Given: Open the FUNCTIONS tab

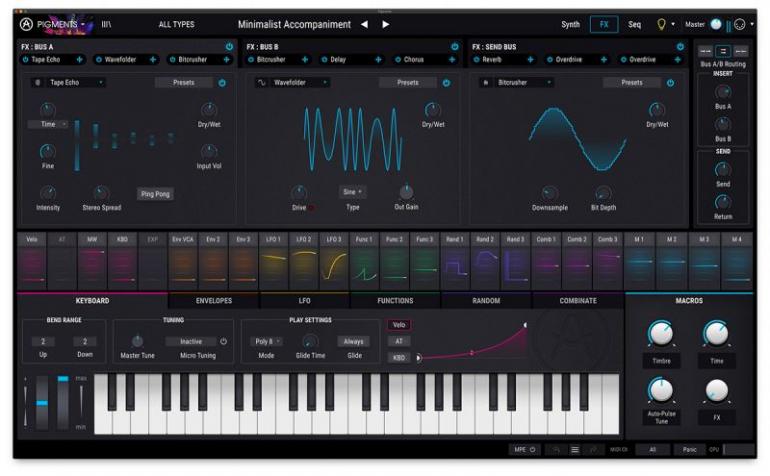Looking at the screenshot, I should [395, 301].
